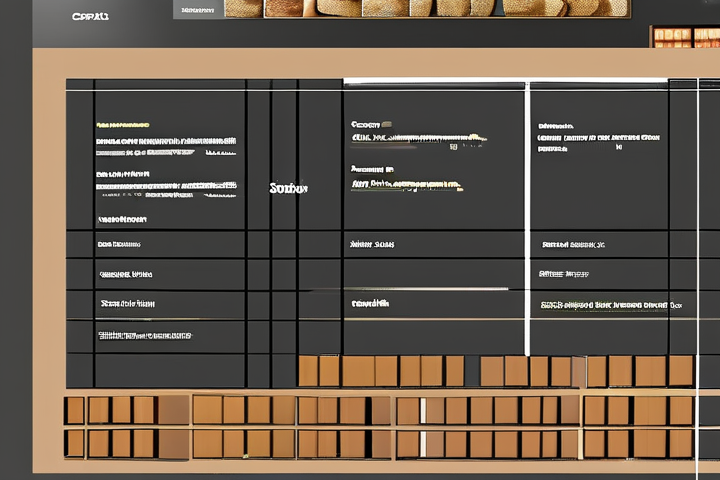The height and width of the screenshot is (480, 720).
Task: Click the 'Soubuv' label in the narrow center column
Action: (289, 188)
